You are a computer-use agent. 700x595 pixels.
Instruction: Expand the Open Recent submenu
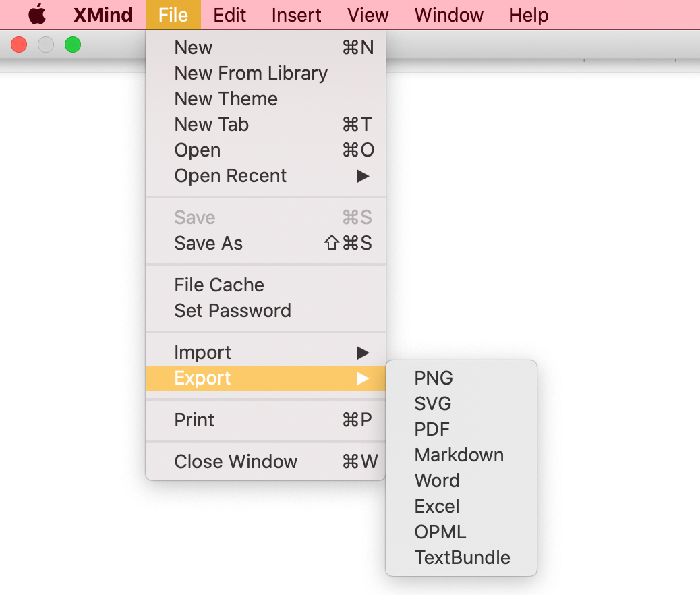tap(266, 176)
